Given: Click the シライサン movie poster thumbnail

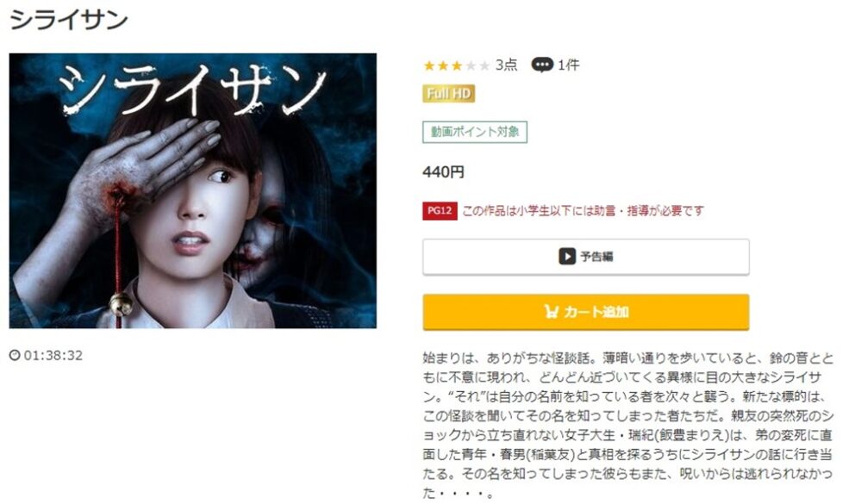Looking at the screenshot, I should (x=193, y=190).
